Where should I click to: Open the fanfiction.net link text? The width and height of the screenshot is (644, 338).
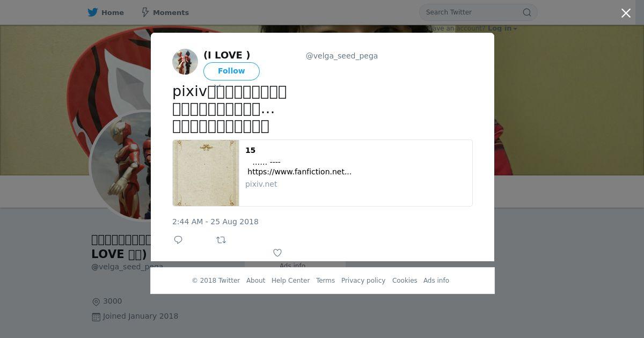[x=299, y=172]
